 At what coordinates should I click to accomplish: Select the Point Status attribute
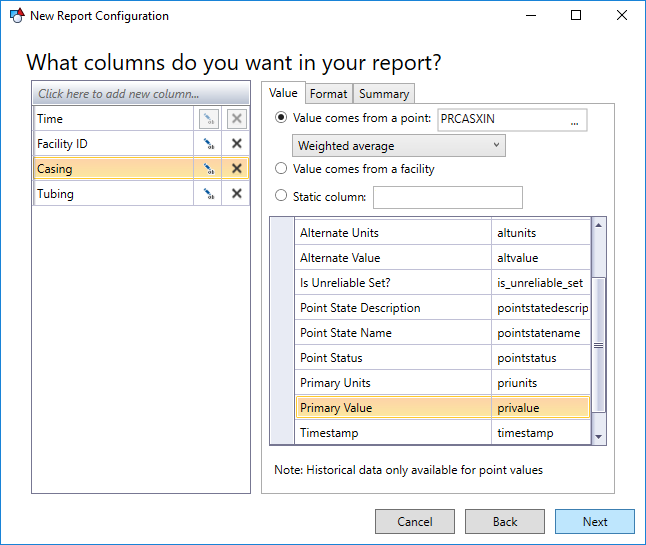[393, 358]
